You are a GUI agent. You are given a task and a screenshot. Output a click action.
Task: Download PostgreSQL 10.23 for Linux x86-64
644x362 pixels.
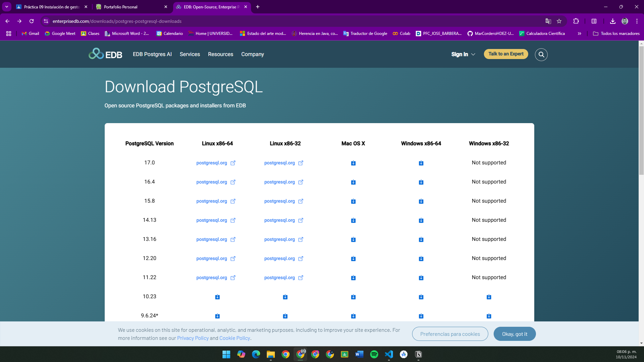[217, 297]
